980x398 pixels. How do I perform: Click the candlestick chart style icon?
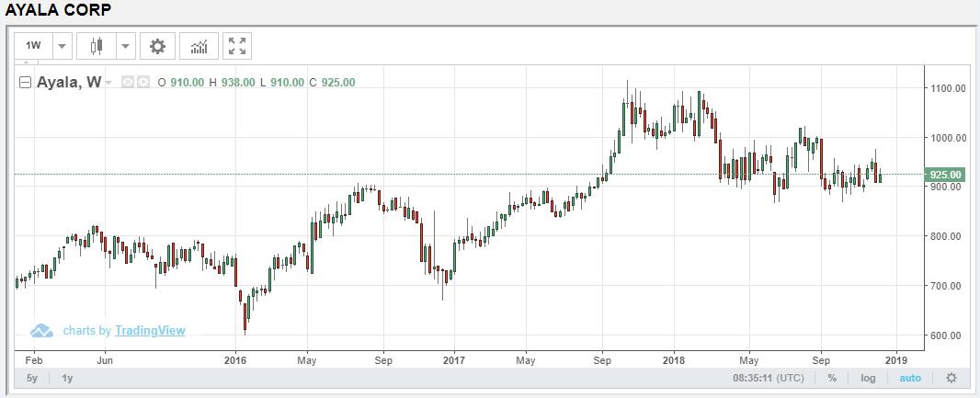click(x=97, y=46)
